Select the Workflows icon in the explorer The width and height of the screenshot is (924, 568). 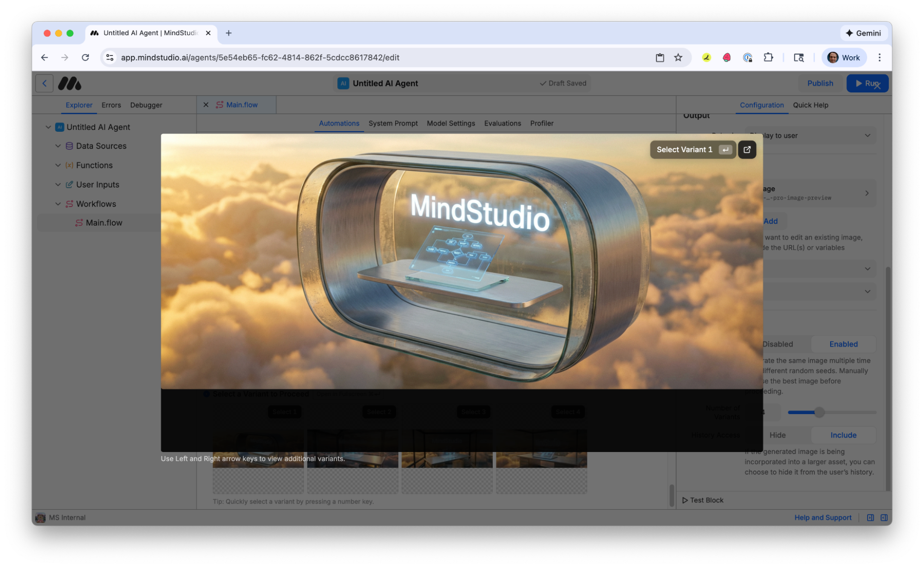[69, 204]
